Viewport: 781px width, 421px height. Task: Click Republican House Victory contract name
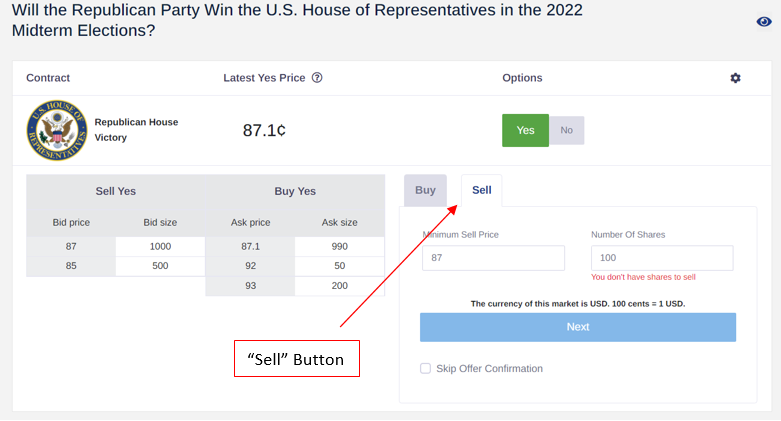tap(136, 130)
